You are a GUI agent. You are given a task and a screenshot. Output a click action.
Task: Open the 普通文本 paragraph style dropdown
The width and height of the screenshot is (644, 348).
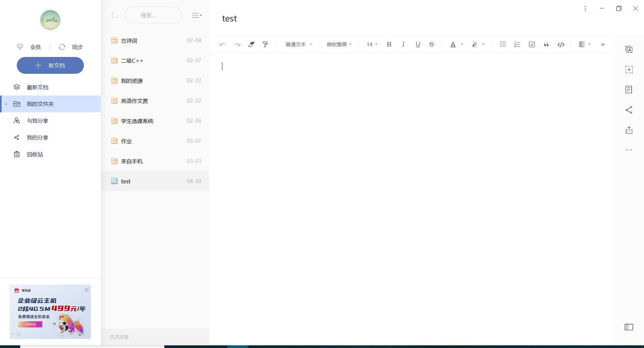click(x=299, y=44)
